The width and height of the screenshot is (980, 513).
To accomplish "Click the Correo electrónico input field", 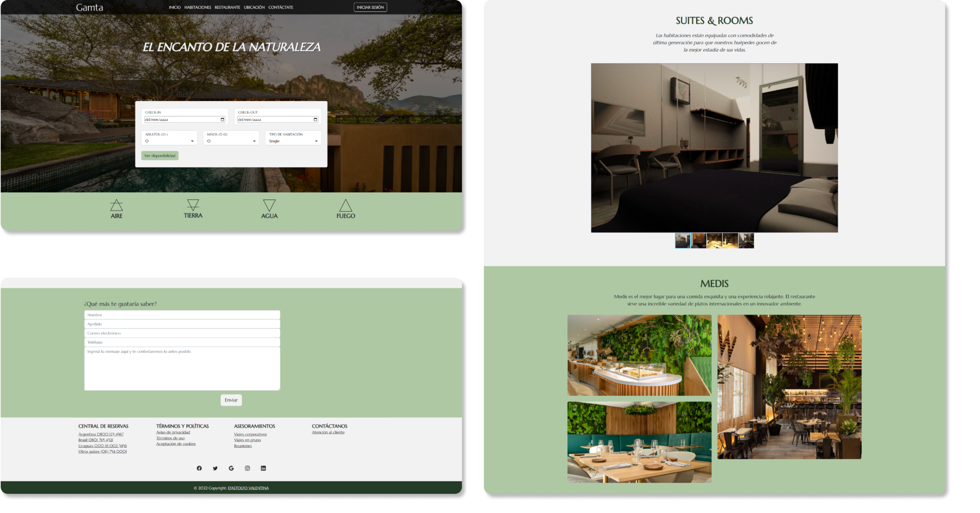I will (x=182, y=333).
